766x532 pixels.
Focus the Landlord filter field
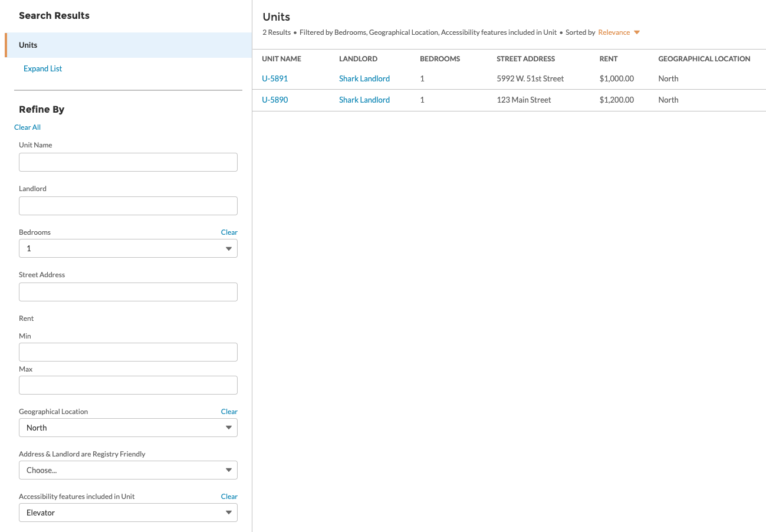(128, 206)
